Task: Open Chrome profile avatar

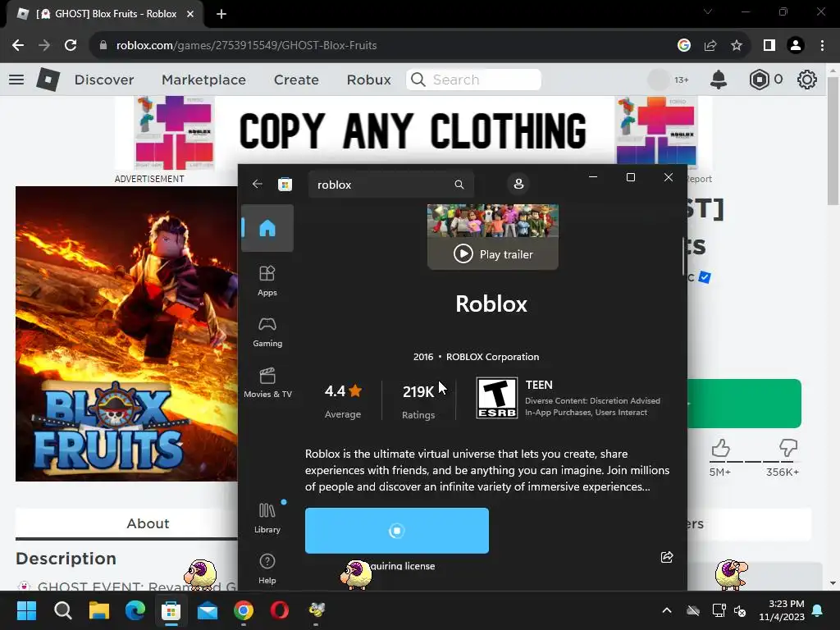Action: (796, 46)
